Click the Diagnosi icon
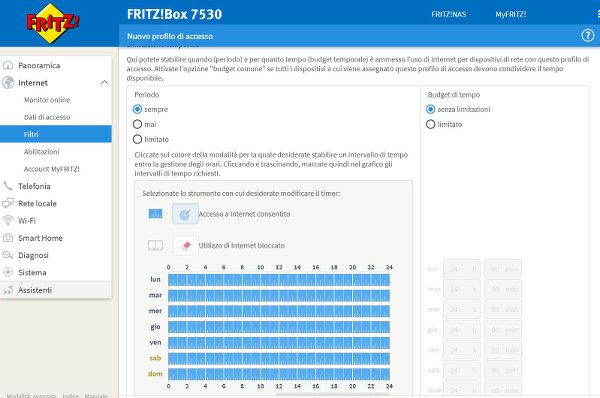The image size is (600, 398). [8, 255]
